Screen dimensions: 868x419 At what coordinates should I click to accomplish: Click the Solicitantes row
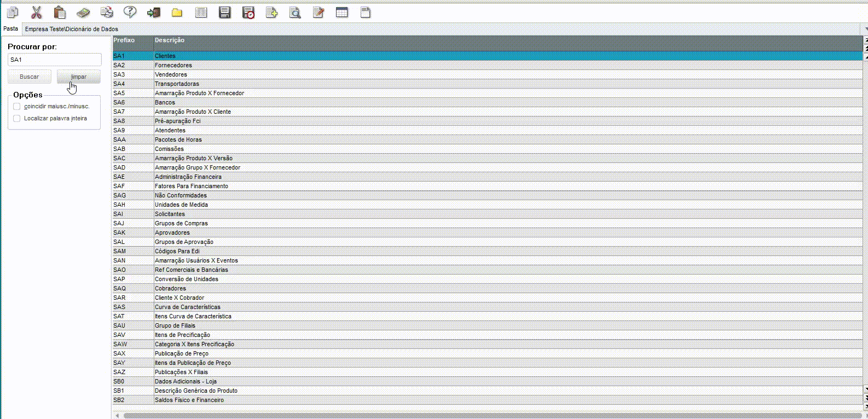488,214
